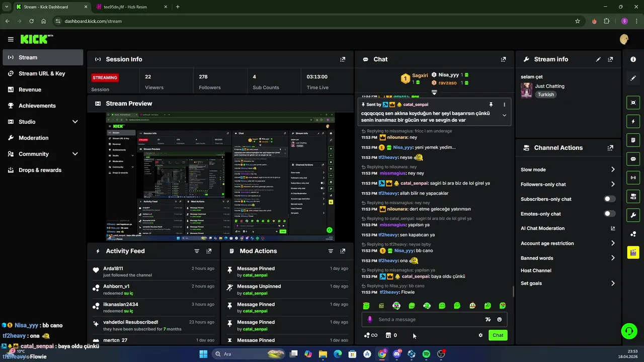Click the pencil icon in the right rail
This screenshot has width=644, height=362.
(x=633, y=78)
